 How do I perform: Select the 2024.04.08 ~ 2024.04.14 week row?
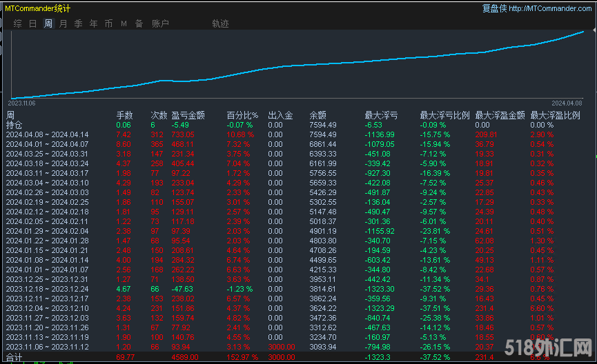click(x=47, y=134)
